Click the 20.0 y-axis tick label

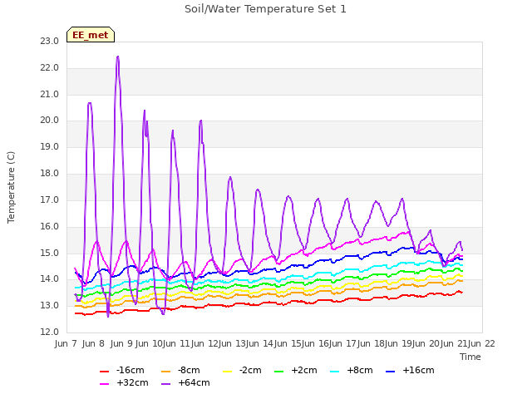click(50, 120)
